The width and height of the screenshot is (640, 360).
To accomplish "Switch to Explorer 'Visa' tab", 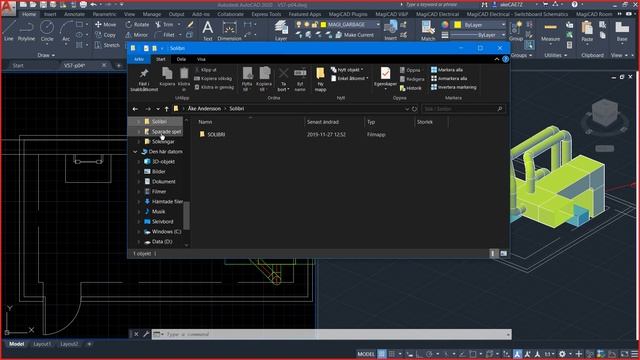I will click(x=201, y=59).
